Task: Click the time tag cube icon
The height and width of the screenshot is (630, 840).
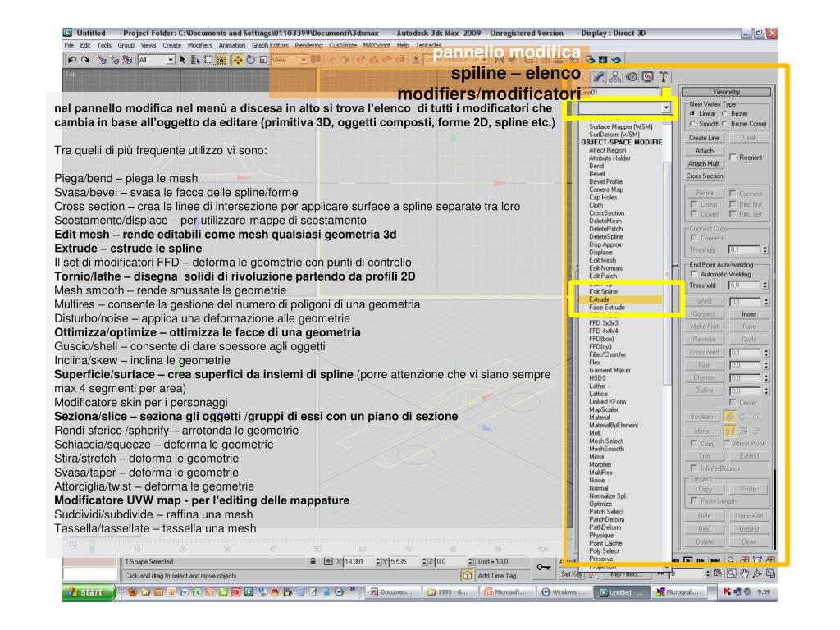Action: click(x=467, y=575)
